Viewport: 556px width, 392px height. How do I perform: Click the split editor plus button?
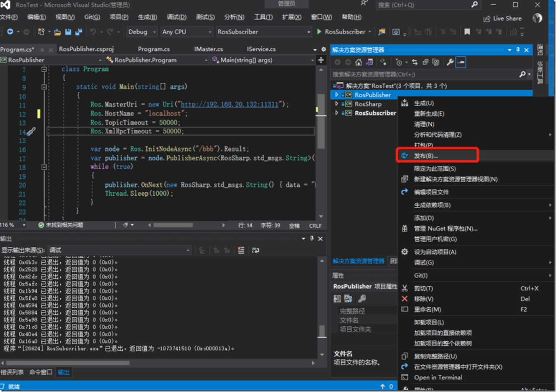coord(321,60)
